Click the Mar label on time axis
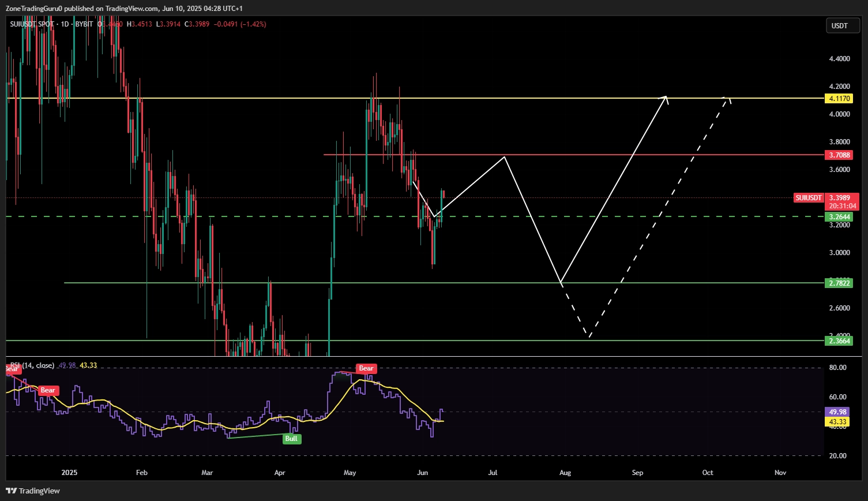This screenshot has height=501, width=868. [207, 473]
